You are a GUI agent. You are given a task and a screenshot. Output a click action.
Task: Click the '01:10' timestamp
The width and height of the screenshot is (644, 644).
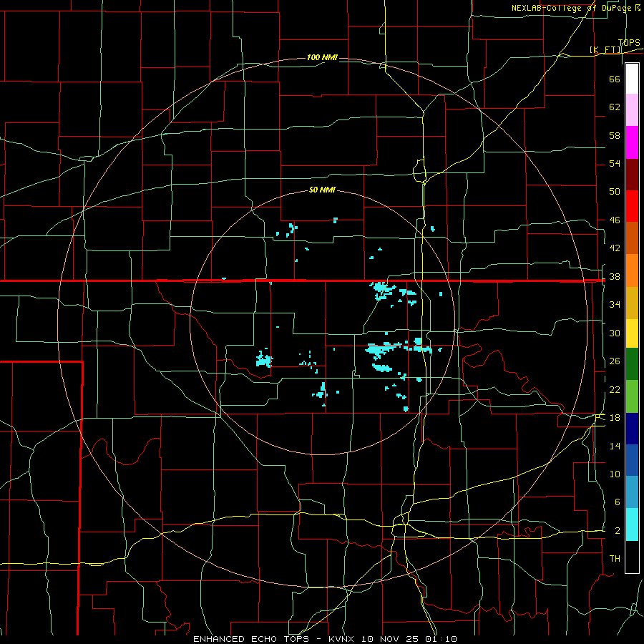(439, 639)
